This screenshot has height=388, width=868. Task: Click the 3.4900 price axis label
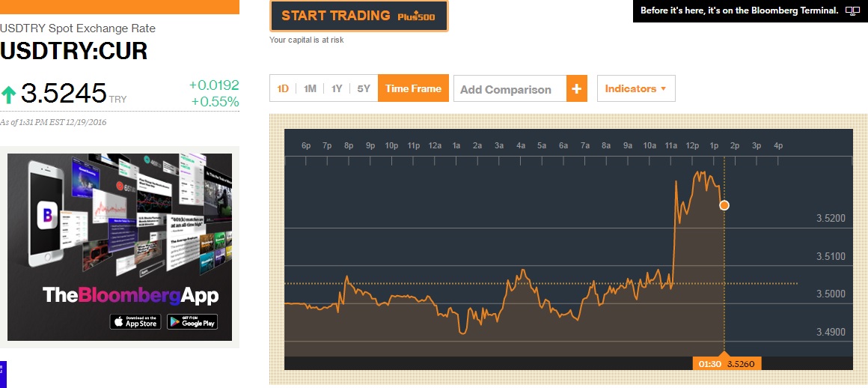point(831,332)
